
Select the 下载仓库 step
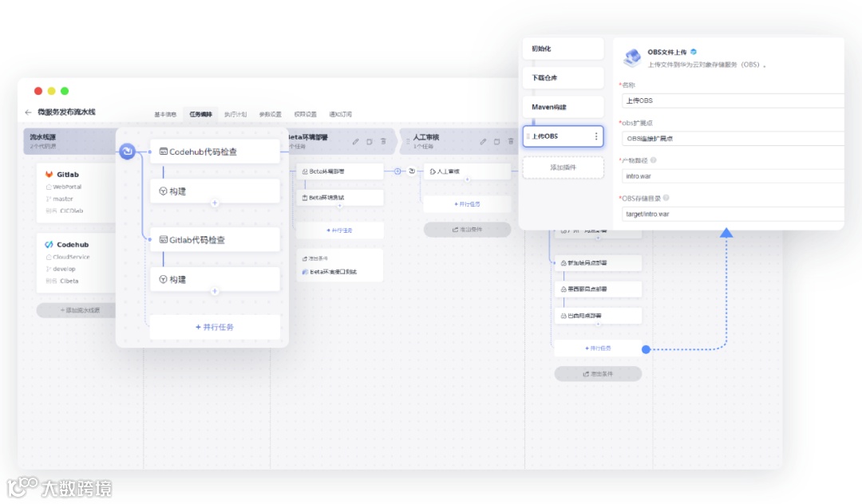(x=563, y=78)
